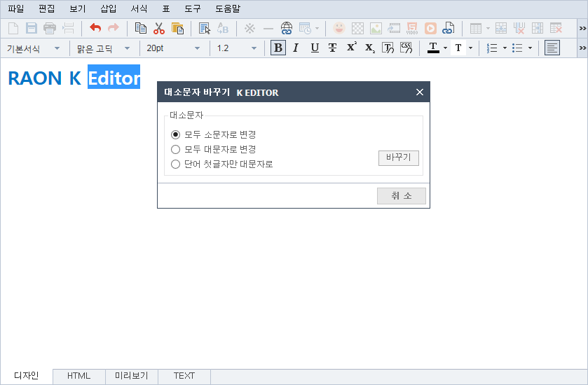Switch to the HTML tab
Image resolution: width=588 pixels, height=385 pixels.
(x=78, y=376)
